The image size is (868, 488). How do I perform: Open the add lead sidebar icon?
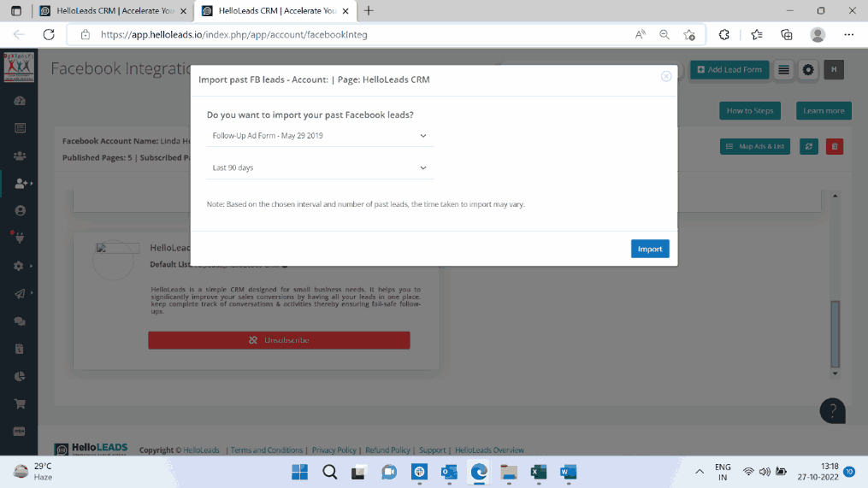tap(21, 183)
